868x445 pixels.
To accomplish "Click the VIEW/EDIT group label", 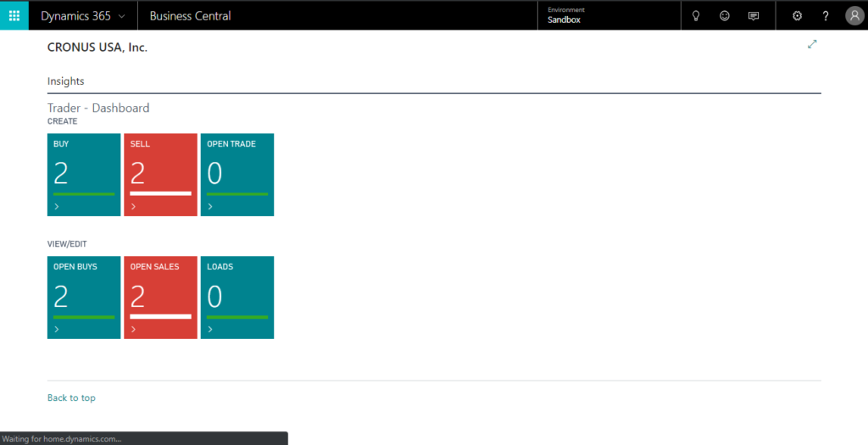I will (67, 243).
